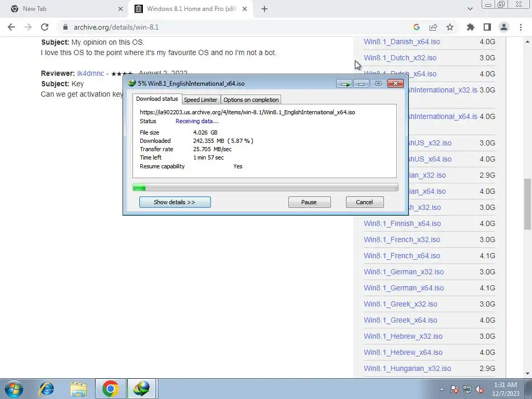Image resolution: width=532 pixels, height=399 pixels.
Task: Click the network tray icon
Action: [467, 390]
